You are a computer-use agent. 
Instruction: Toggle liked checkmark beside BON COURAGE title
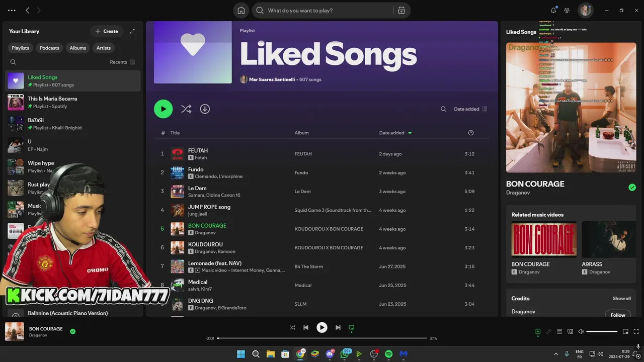coord(632,188)
